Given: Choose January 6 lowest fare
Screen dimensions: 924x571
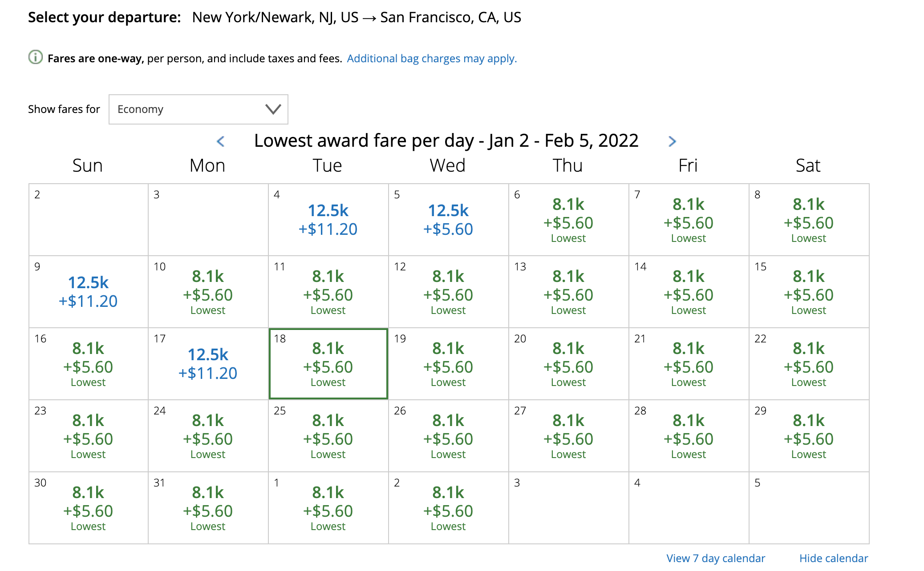Looking at the screenshot, I should (568, 220).
